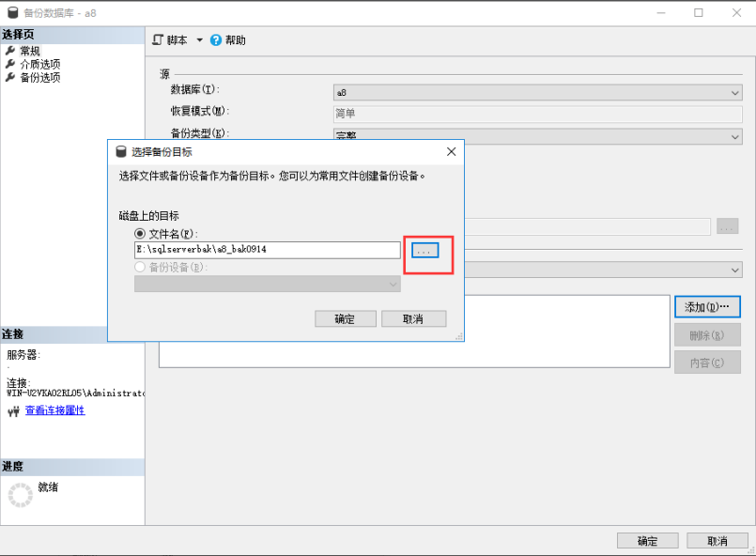Select the 备份设备 radio button
Image resolution: width=756 pixels, height=556 pixels.
(x=140, y=267)
